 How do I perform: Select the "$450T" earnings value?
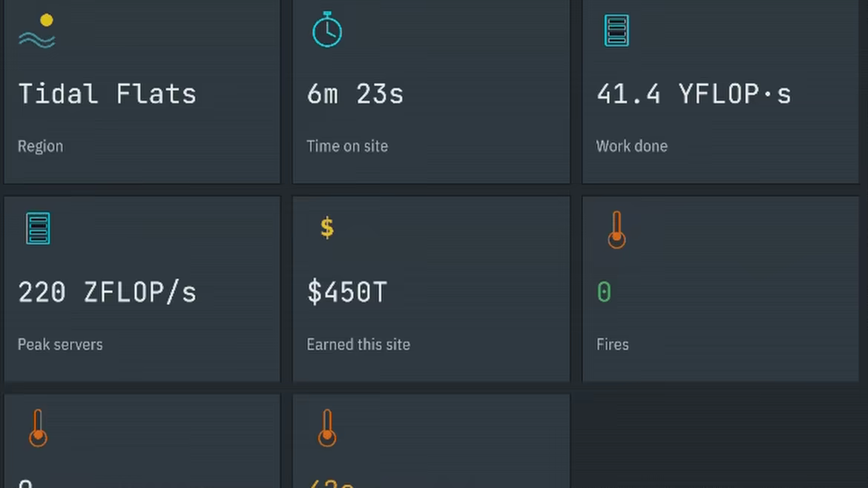347,291
